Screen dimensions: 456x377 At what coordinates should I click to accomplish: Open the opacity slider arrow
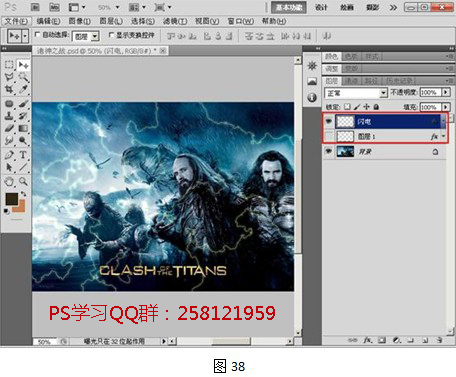tap(446, 92)
